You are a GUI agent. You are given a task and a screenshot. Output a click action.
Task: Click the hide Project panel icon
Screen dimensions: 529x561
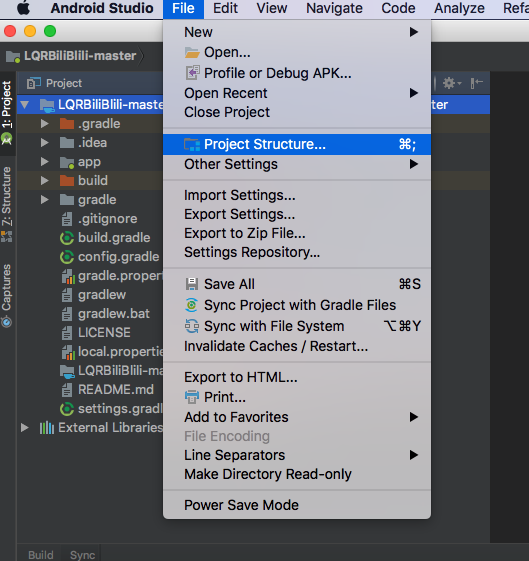click(x=477, y=83)
